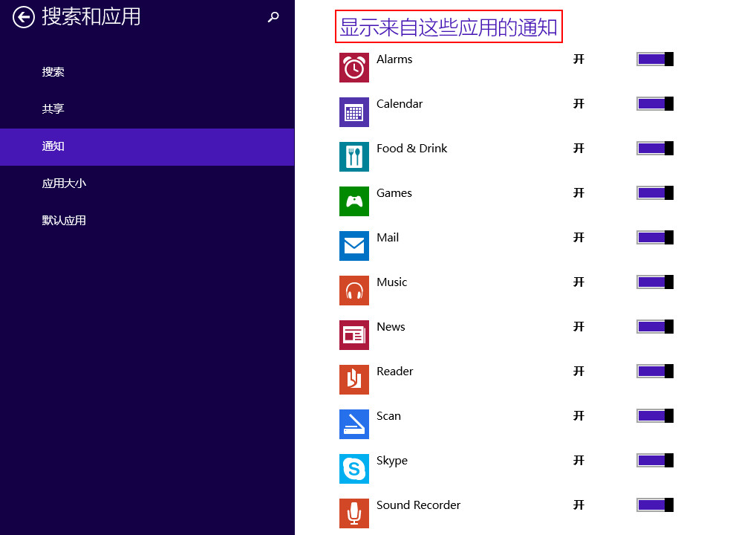
Task: Click the 显示来自这些应用的通知 heading
Action: click(449, 27)
